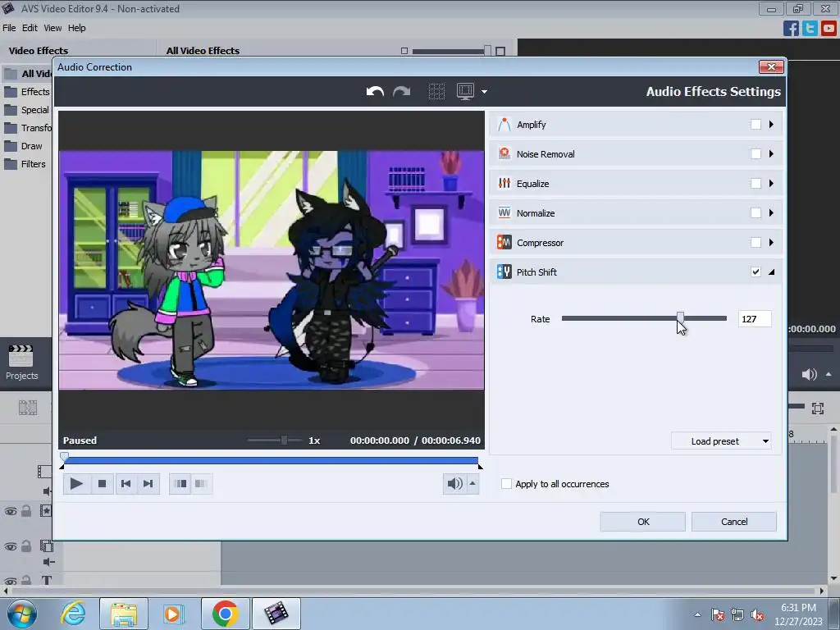Jump to the previous frame
Viewport: 840px width, 630px height.
coord(126,484)
